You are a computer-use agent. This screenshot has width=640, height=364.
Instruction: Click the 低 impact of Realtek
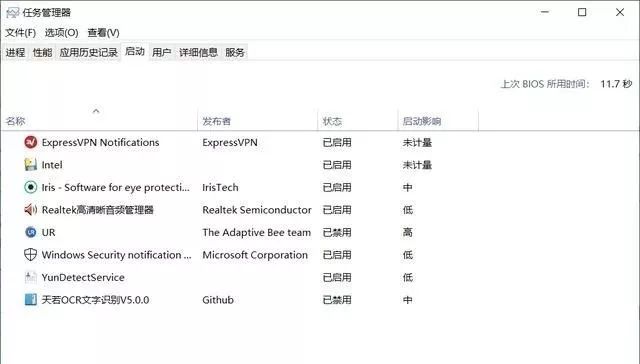[407, 210]
